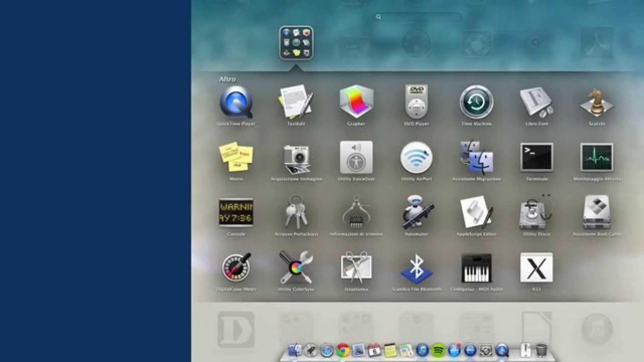Open AppleScript Editor
The width and height of the screenshot is (644, 362).
tap(476, 213)
